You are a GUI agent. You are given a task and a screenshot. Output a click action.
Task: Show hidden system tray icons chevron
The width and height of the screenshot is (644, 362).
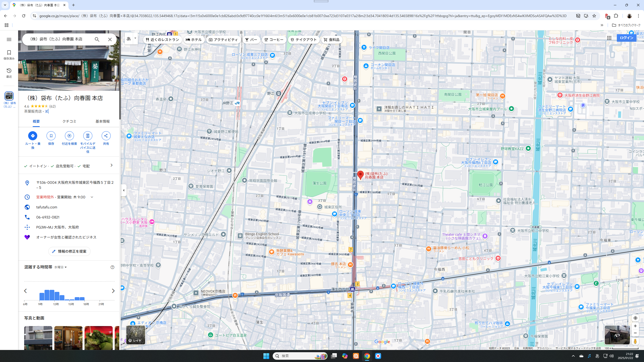[573, 356]
